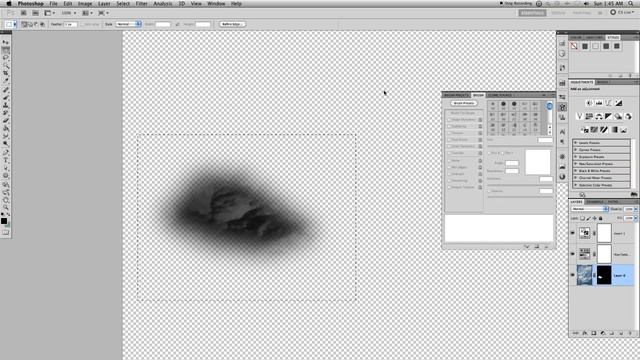This screenshot has width=640, height=360.
Task: Add a Levels adjustment
Action: pyautogui.click(x=599, y=103)
